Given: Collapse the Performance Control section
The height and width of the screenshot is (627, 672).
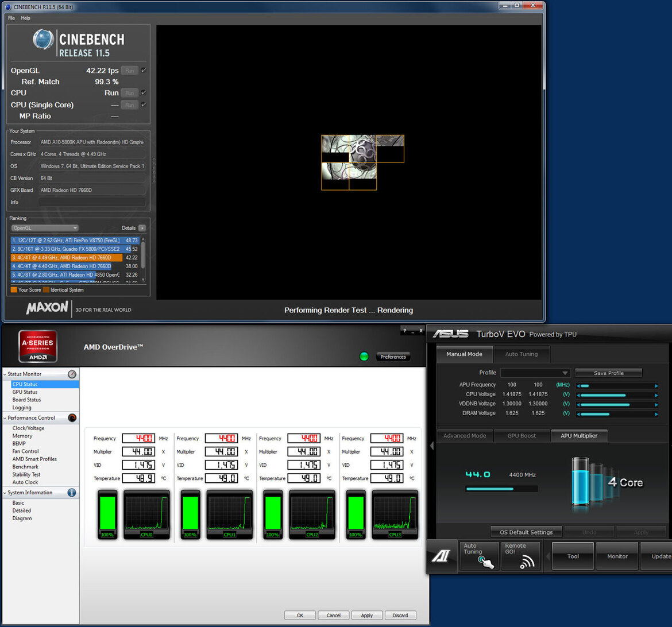Looking at the screenshot, I should [x=5, y=418].
